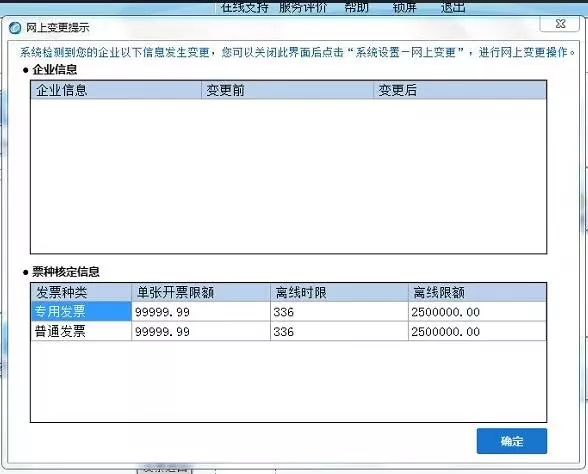The height and width of the screenshot is (474, 588).
Task: Open the 帮助 menu
Action: [356, 7]
